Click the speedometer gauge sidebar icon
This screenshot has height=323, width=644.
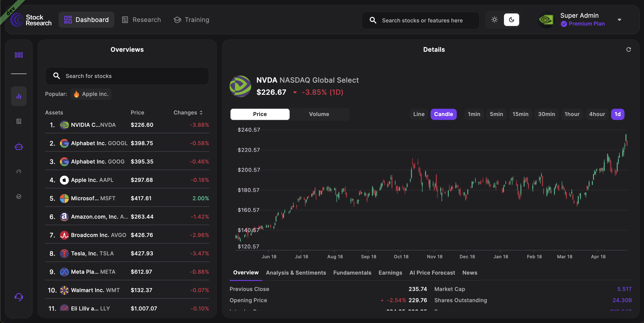point(19,172)
